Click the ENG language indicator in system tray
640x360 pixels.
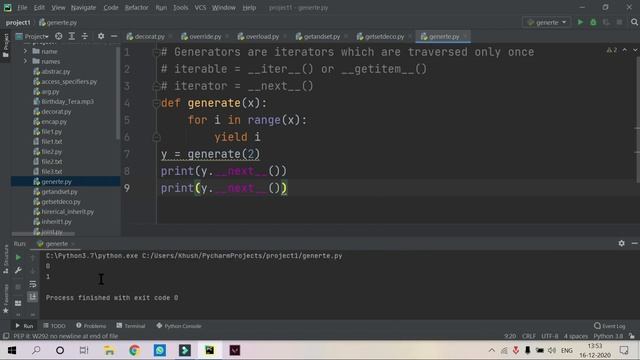tap(567, 350)
